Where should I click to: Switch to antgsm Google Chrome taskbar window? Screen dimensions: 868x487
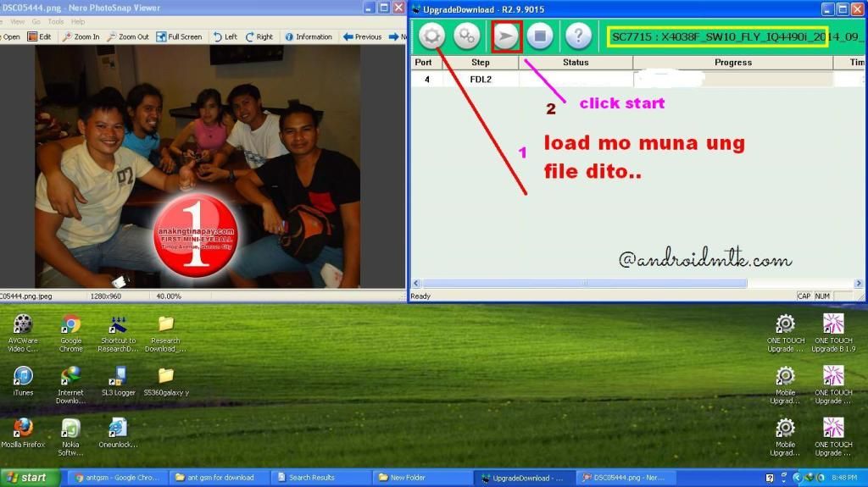pos(115,478)
